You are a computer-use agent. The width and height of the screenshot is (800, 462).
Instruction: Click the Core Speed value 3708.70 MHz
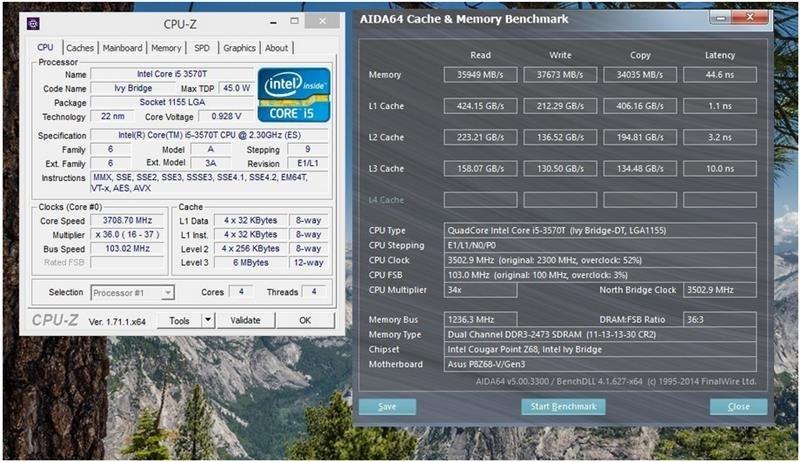127,220
